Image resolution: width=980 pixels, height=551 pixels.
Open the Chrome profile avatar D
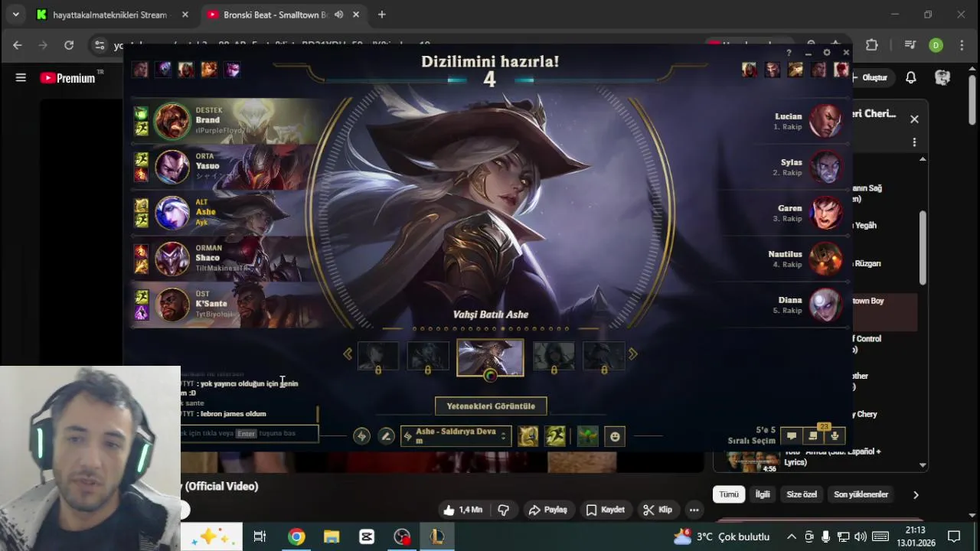pyautogui.click(x=936, y=45)
